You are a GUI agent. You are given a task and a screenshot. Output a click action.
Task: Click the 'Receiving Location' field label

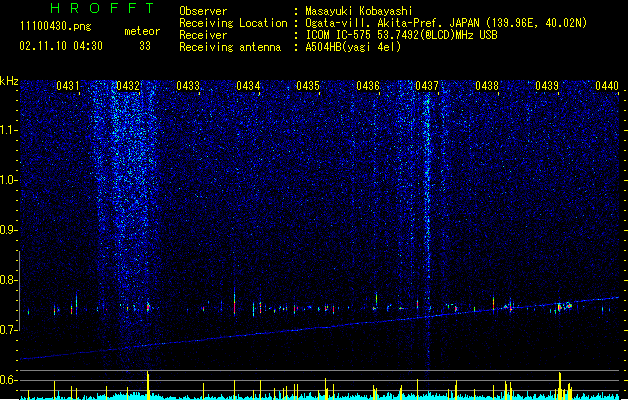pos(233,23)
